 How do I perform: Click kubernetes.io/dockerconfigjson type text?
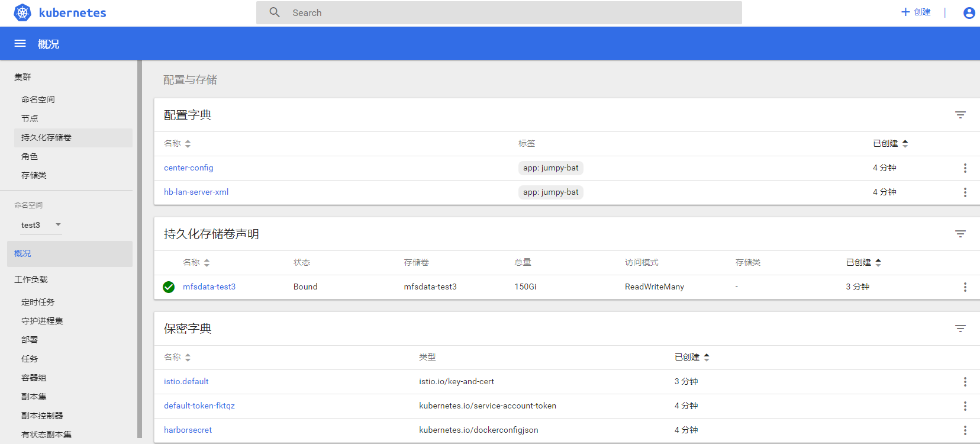coord(479,430)
